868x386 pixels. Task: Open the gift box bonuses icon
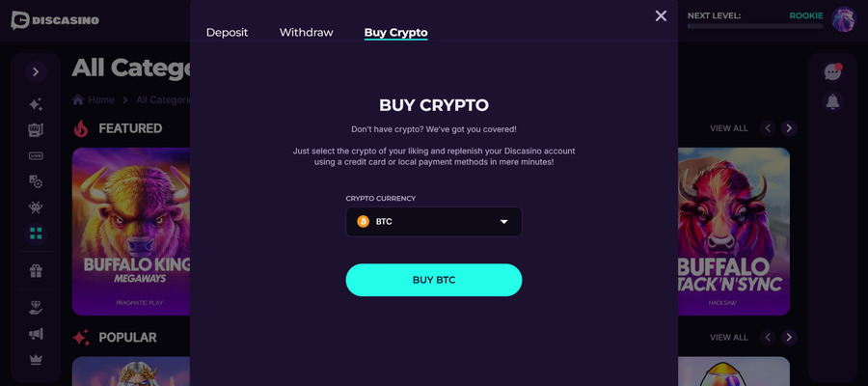[x=36, y=271]
